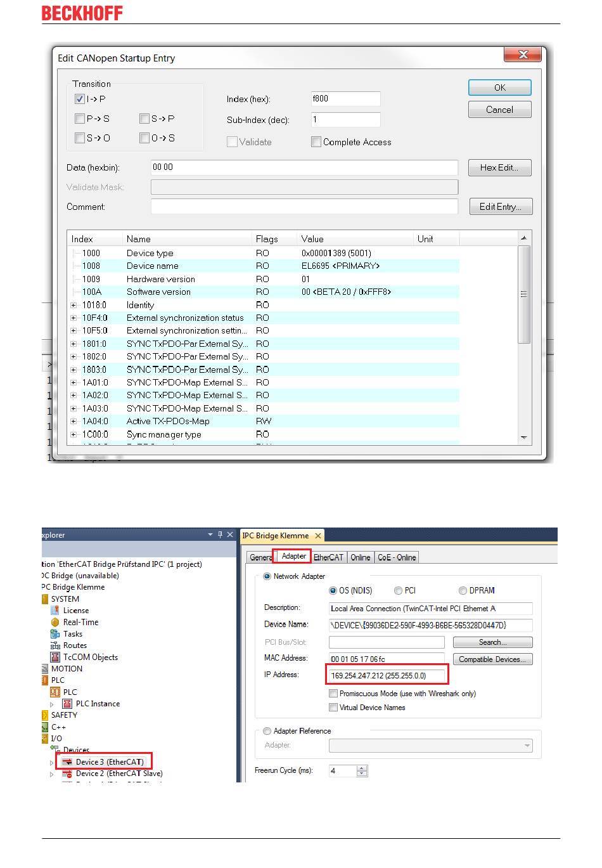The height and width of the screenshot is (868, 602).
Task: Click the Real-Time node icon
Action: coord(54,622)
